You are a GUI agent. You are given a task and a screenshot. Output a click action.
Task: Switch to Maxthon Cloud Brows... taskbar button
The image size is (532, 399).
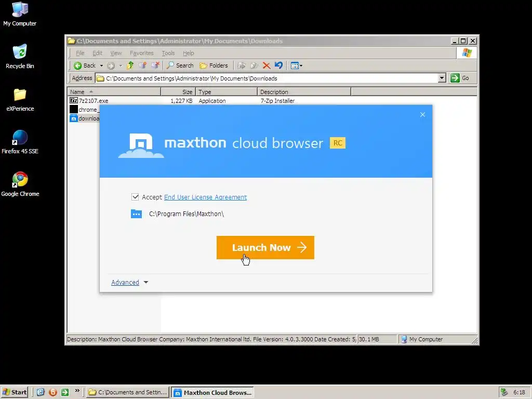(x=212, y=392)
